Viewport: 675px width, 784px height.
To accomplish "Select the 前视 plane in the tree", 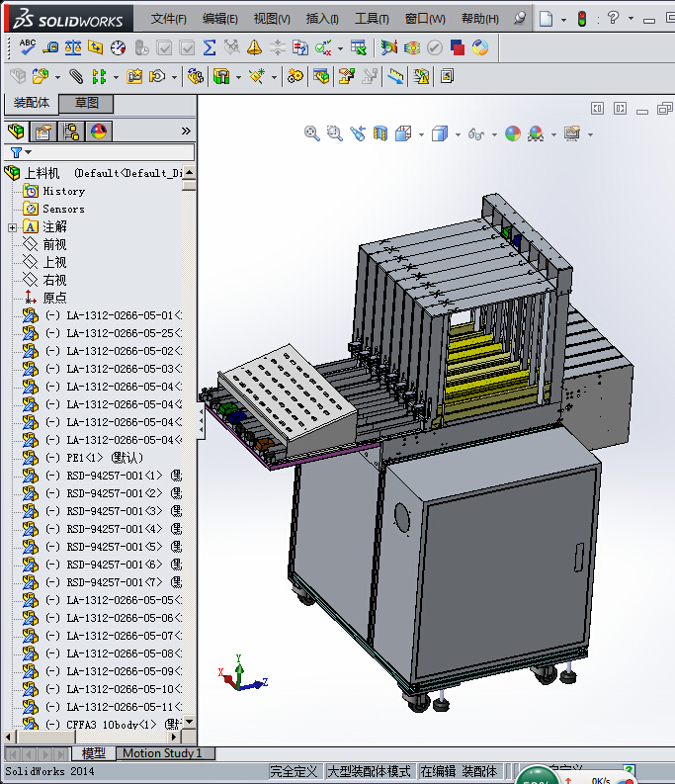I will click(54, 244).
